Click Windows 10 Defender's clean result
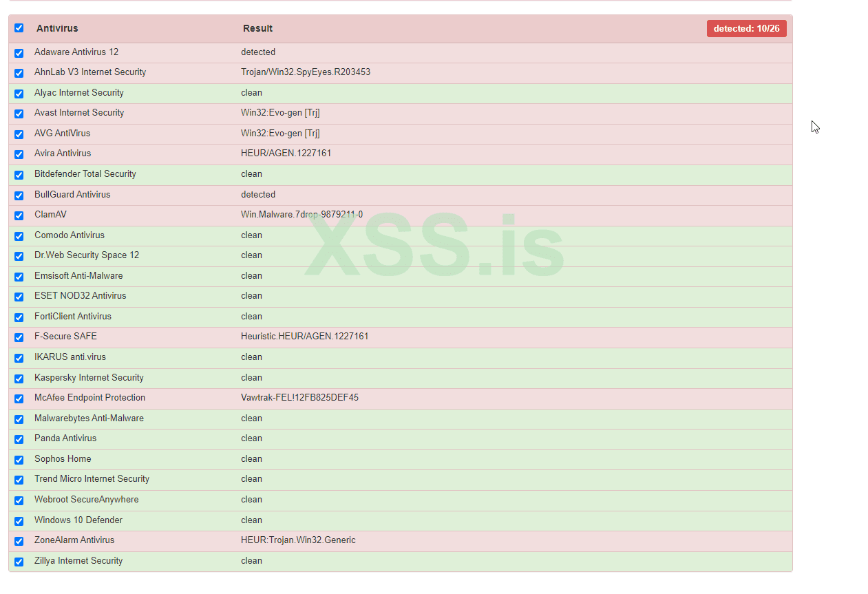868x594 pixels. [251, 520]
